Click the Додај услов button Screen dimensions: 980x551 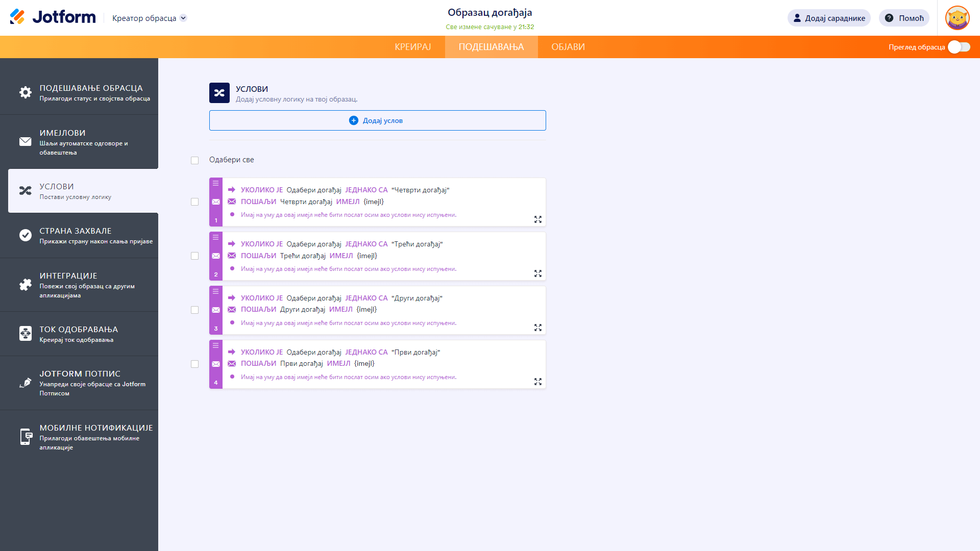pyautogui.click(x=377, y=120)
